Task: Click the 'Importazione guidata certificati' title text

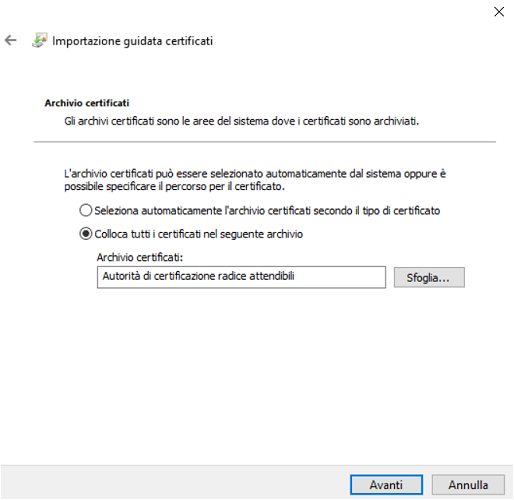Action: tap(132, 41)
